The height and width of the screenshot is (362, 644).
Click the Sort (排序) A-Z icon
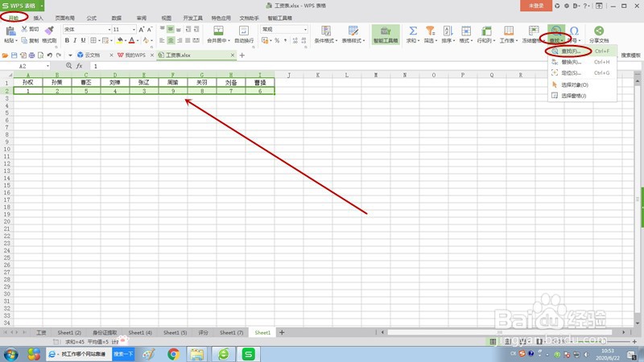(x=448, y=31)
